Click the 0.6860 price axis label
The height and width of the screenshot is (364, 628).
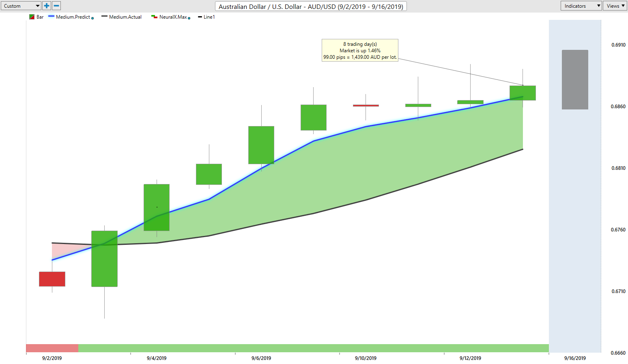tap(618, 107)
